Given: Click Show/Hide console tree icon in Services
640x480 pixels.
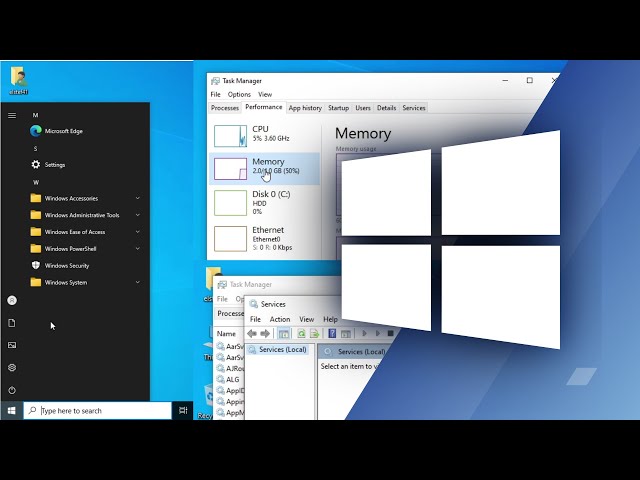Looking at the screenshot, I should (x=283, y=333).
